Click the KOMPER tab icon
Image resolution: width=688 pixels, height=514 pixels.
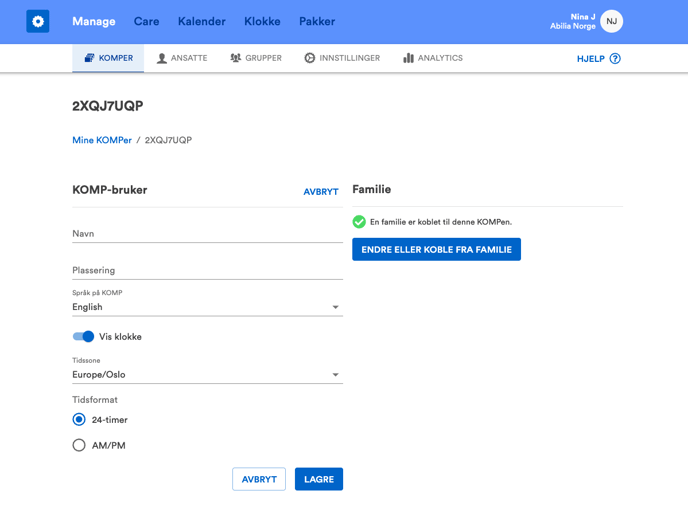click(90, 58)
